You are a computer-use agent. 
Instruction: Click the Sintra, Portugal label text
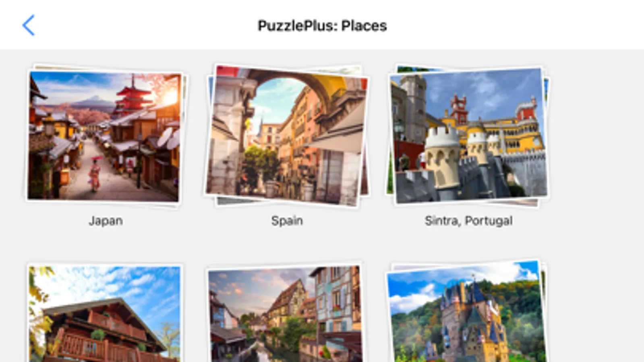click(x=468, y=221)
